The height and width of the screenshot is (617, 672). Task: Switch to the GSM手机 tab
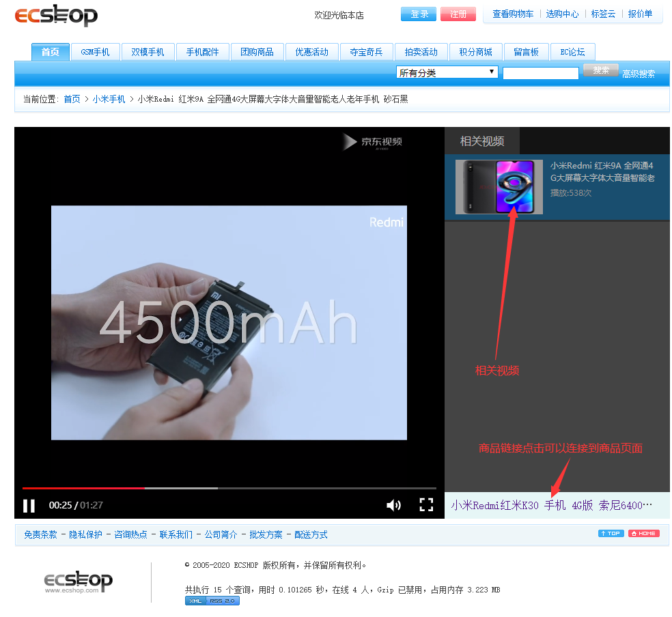tap(95, 51)
